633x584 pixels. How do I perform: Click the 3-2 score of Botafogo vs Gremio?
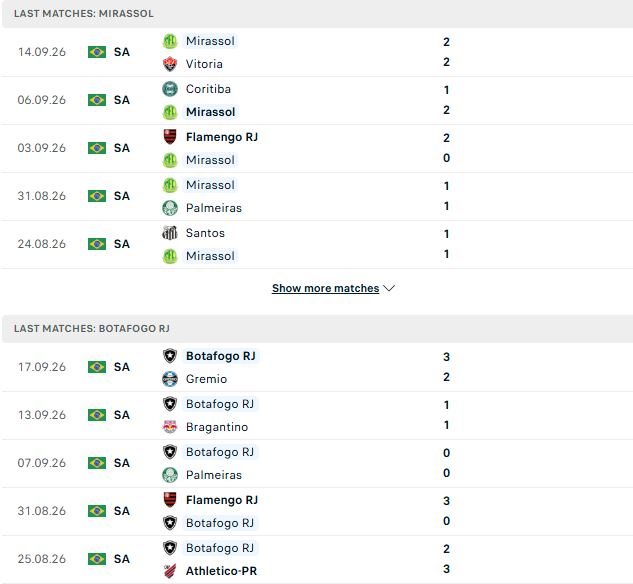click(446, 367)
